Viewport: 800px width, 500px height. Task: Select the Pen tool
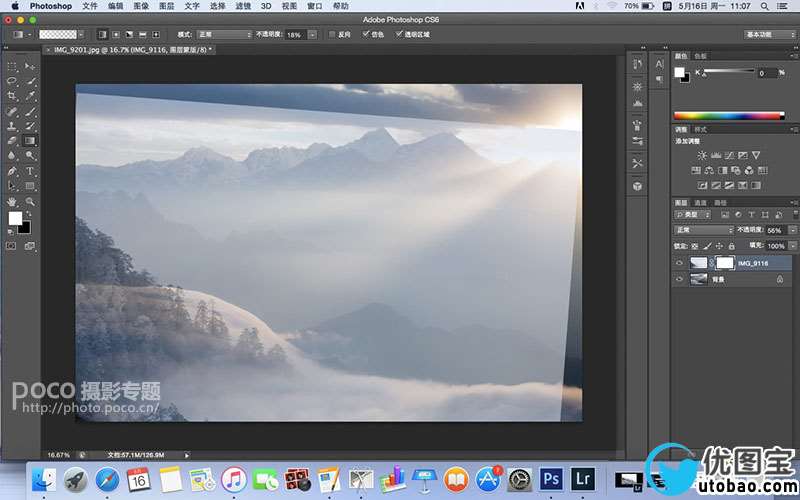[12, 171]
